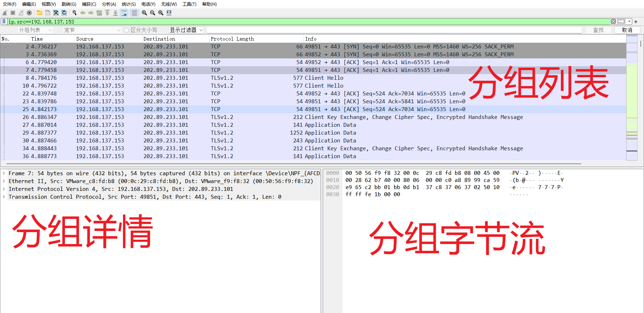The height and width of the screenshot is (313, 644).
Task: Apply the display filter arrow
Action: pyautogui.click(x=621, y=22)
